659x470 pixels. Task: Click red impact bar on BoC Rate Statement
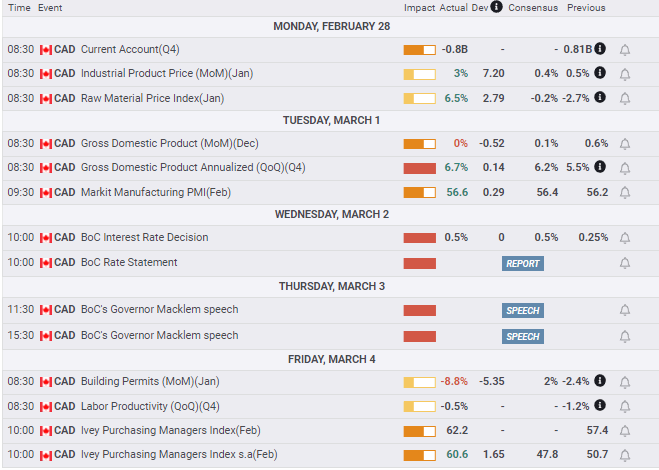tap(419, 263)
